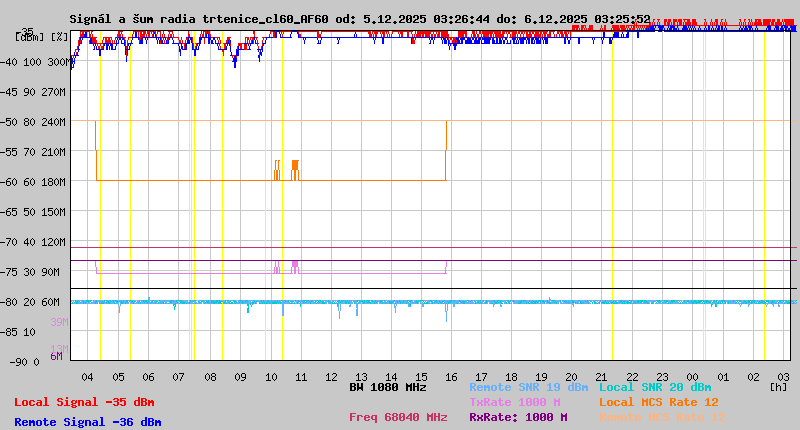Select the Local SNR 20 dBm legend entry

(654, 387)
